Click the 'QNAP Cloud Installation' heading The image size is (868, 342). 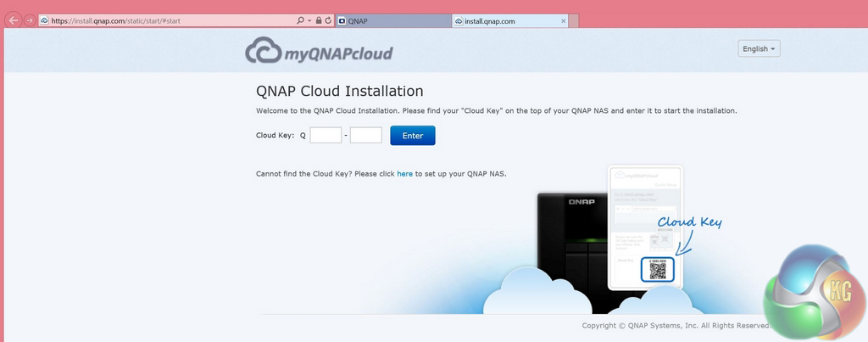click(339, 91)
